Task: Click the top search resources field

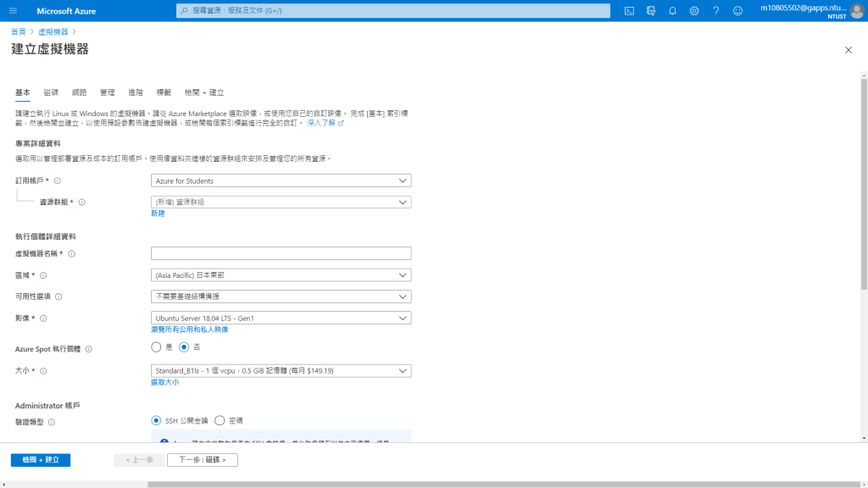Action: (x=393, y=10)
